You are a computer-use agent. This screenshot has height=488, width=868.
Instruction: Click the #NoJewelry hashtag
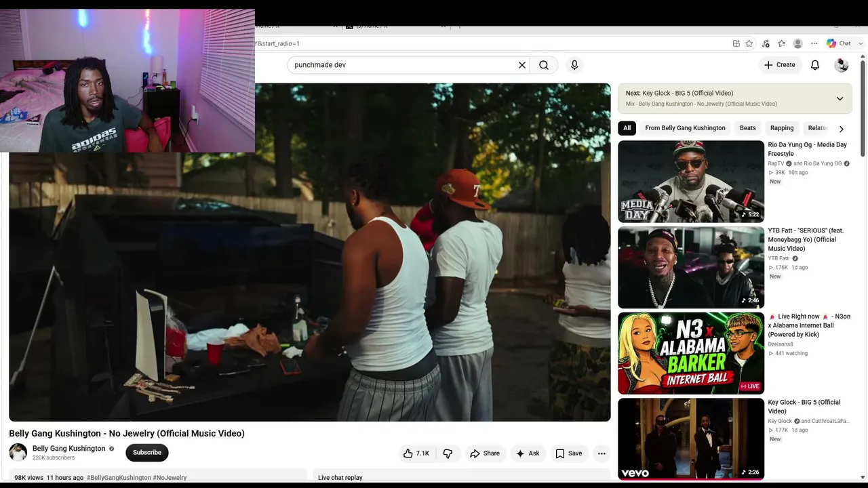170,478
